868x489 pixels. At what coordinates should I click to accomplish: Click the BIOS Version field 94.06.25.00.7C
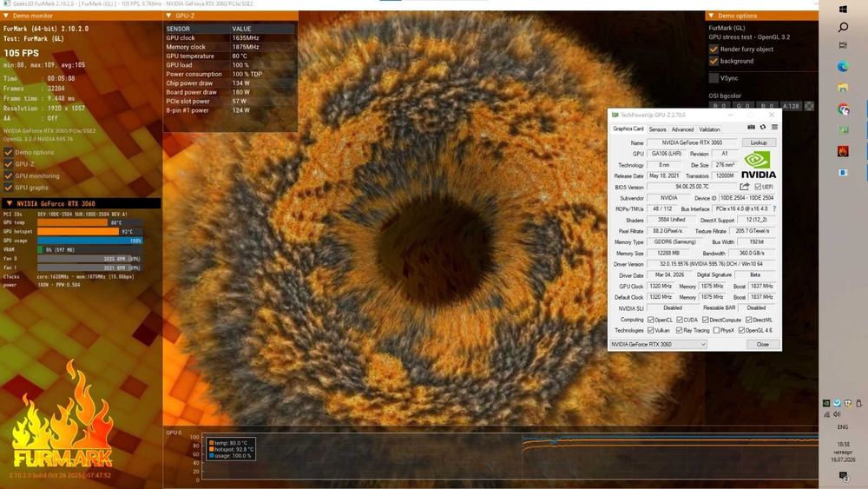692,188
